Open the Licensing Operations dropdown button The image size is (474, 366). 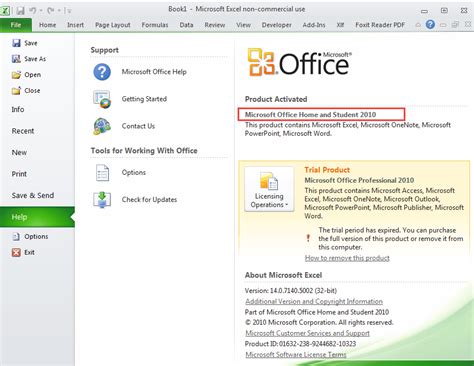click(x=269, y=189)
